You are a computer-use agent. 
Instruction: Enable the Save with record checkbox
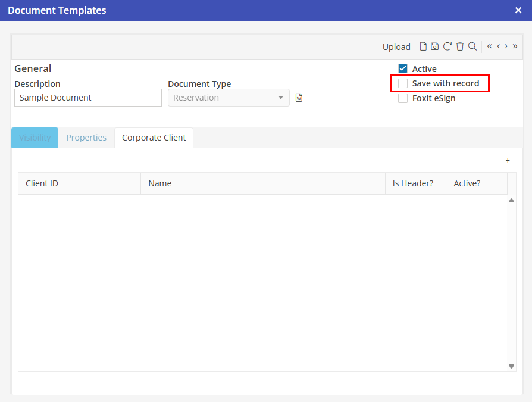pyautogui.click(x=403, y=83)
